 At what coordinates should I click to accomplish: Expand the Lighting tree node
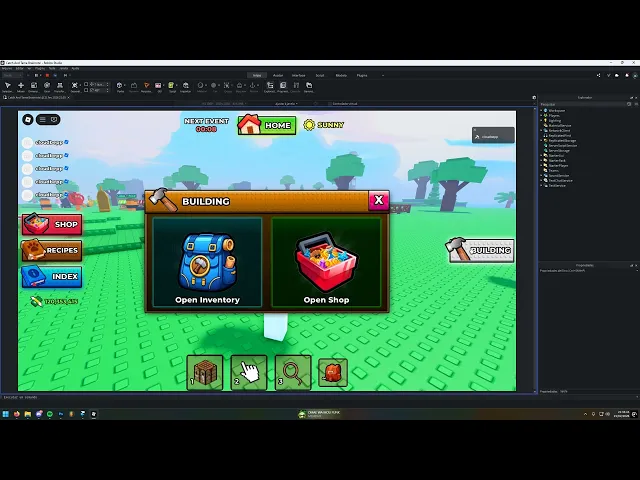542,120
